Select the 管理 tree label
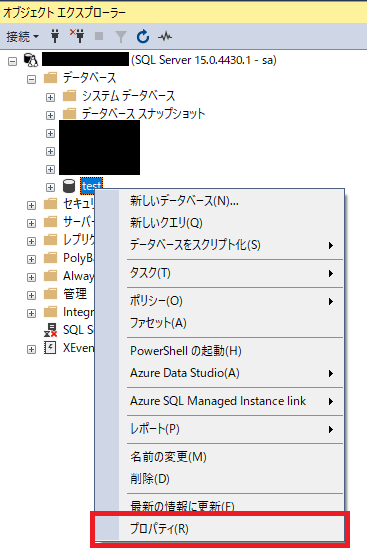This screenshot has width=367, height=555. (75, 294)
